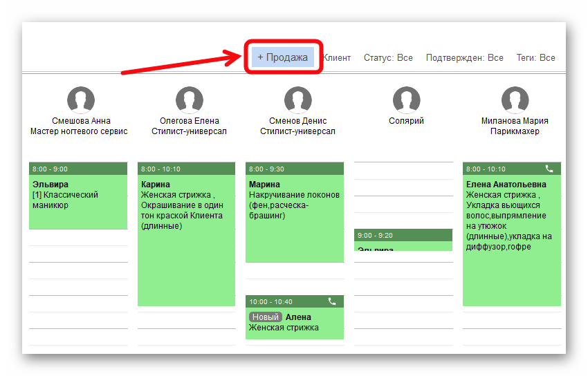
Task: Click phone icon on Елена Анатольевна's appointment
Action: [549, 169]
